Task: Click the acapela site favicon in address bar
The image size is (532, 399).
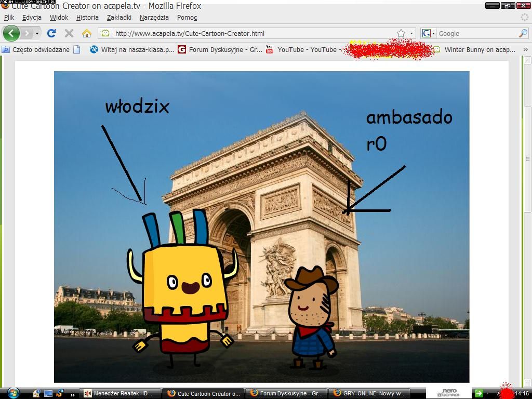Action: 105,33
